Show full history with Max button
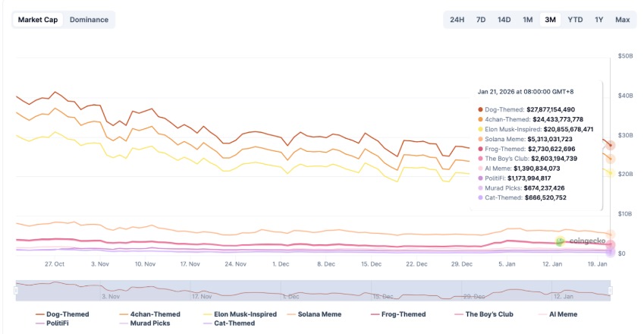 click(622, 20)
